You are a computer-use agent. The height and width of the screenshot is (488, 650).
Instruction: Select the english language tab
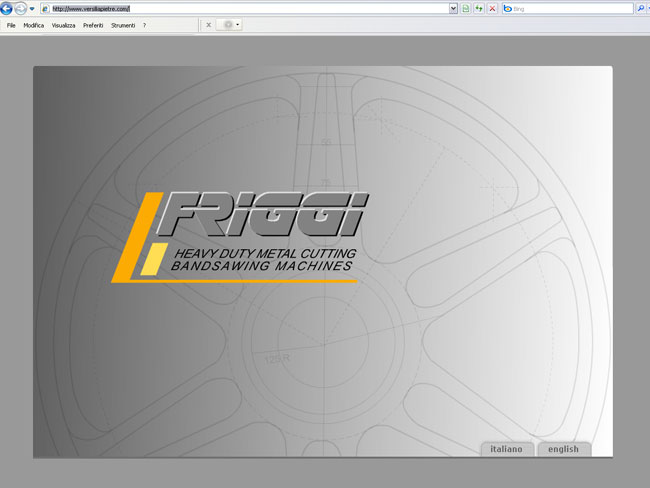(x=563, y=449)
